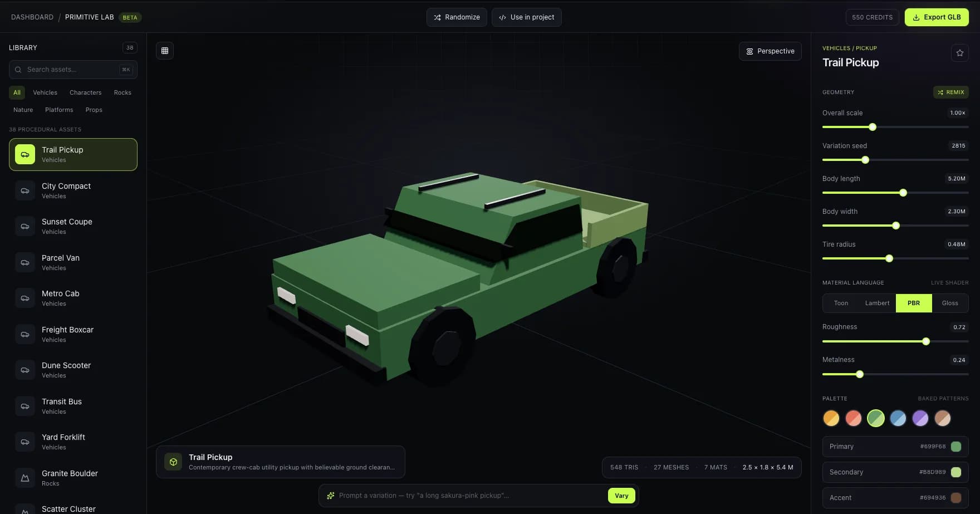Click Use in project button
This screenshot has width=980, height=514.
526,17
